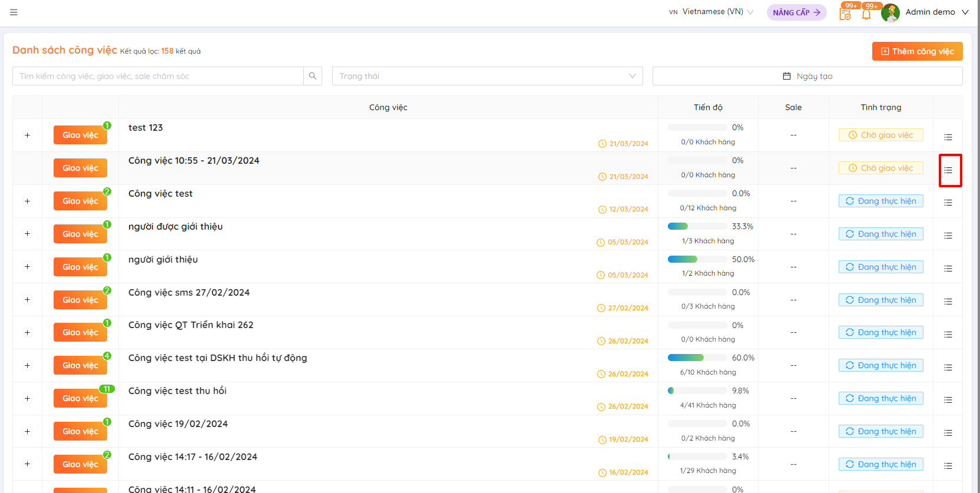This screenshot has width=980, height=493.
Task: Open actions menu for người giới thiệu row
Action: pos(948,269)
